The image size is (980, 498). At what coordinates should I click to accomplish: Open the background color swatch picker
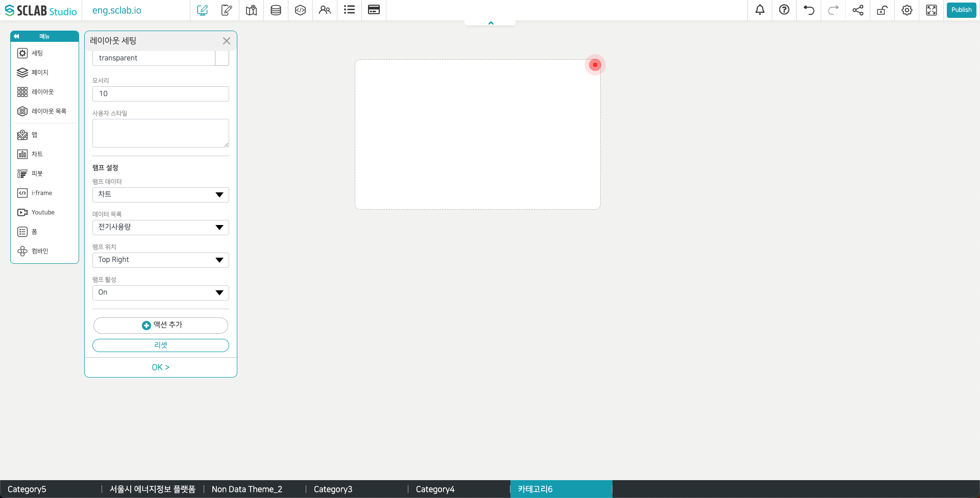(x=222, y=58)
